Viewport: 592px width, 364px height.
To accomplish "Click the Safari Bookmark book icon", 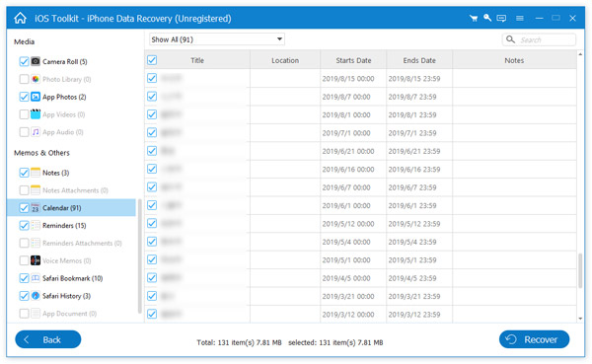I will 36,278.
